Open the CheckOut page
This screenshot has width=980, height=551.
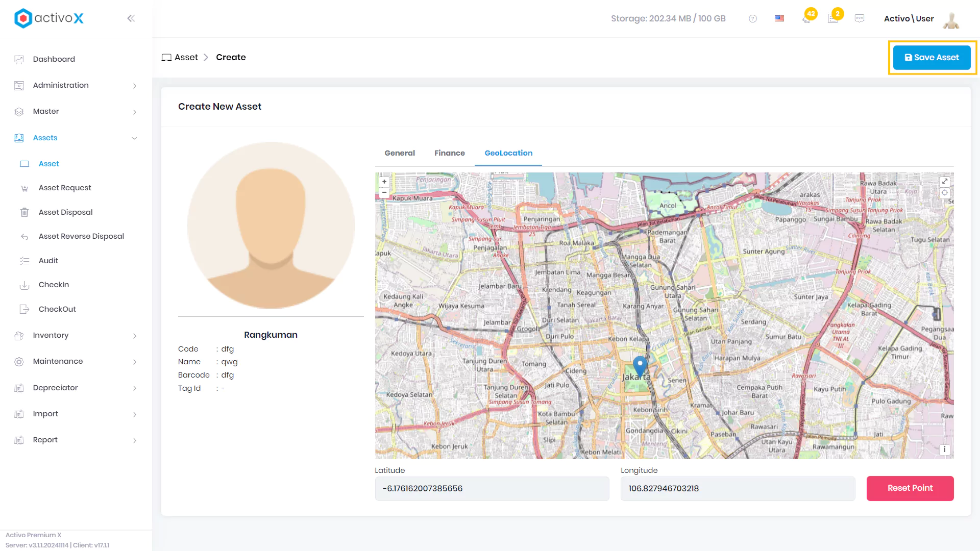coord(57,309)
